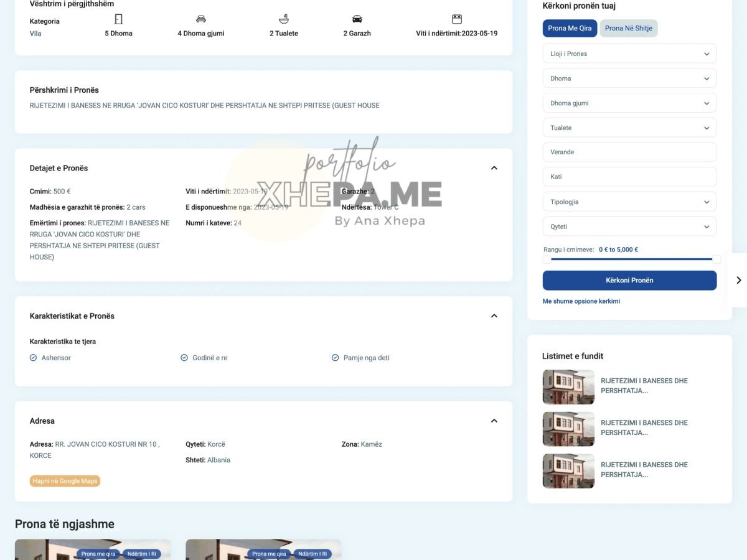Click the bed icon above 4 Dhoma gjumi
Viewport: 747px width, 560px height.
tap(200, 19)
